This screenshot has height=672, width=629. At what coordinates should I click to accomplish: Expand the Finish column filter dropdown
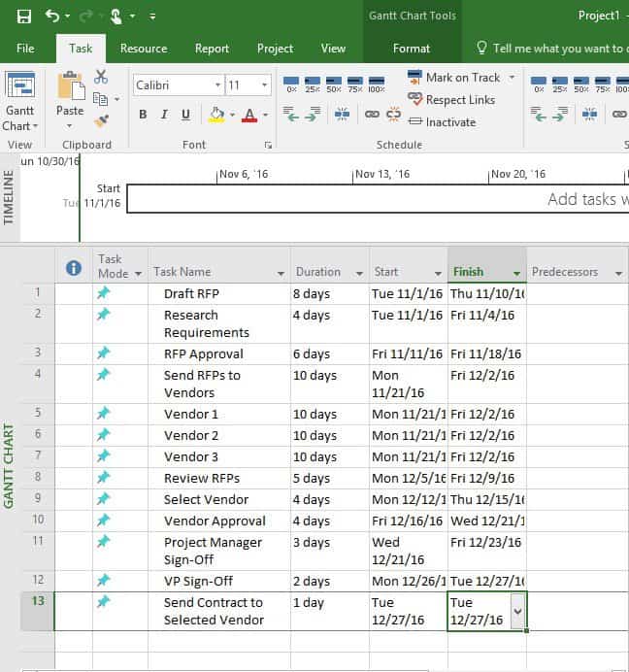click(516, 273)
